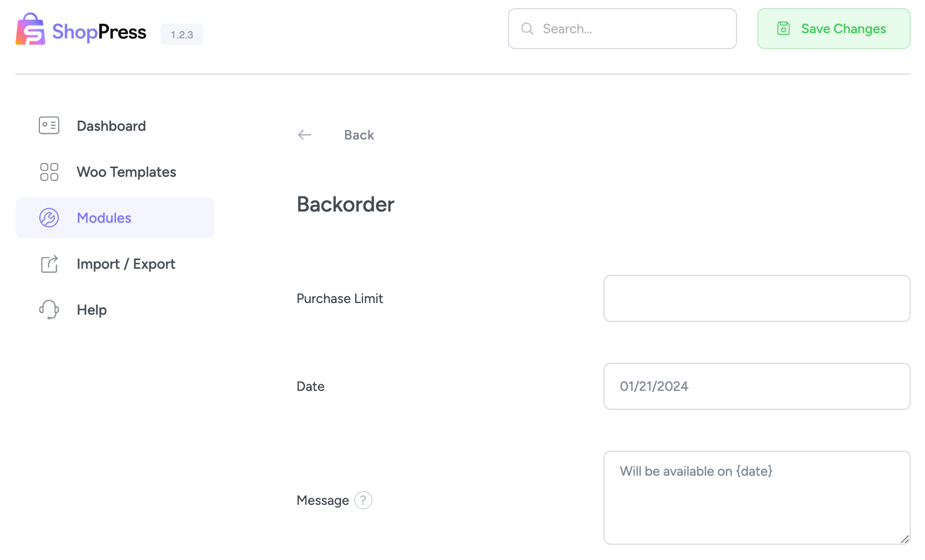Click the magnifier icon in the search bar
Image resolution: width=925 pixels, height=560 pixels.
(527, 29)
